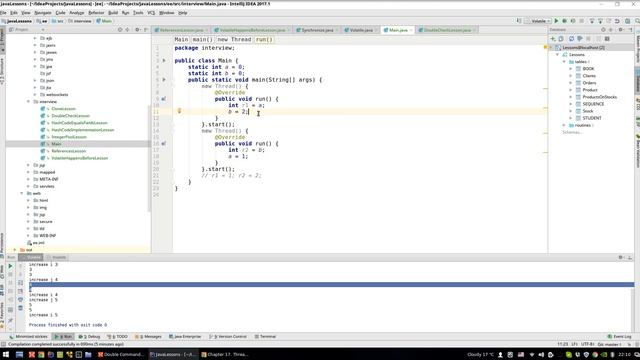Switch to Volatile.java tab
640x360 pixels.
tap(361, 30)
